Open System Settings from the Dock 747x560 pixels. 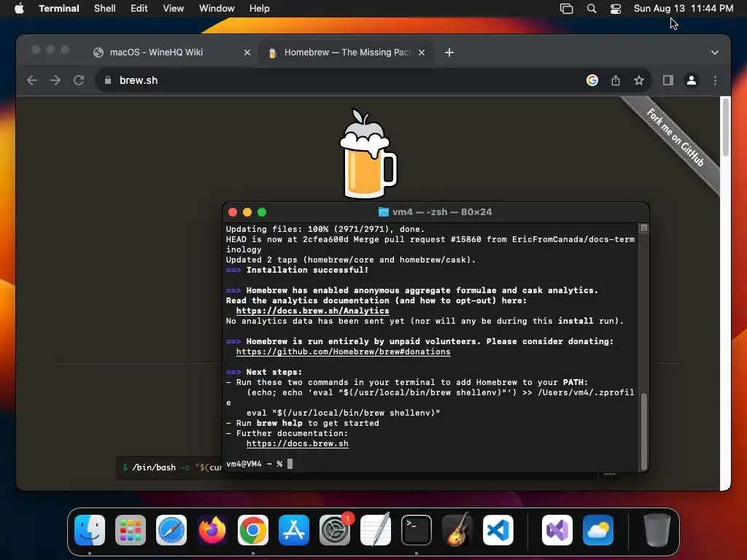click(x=334, y=529)
